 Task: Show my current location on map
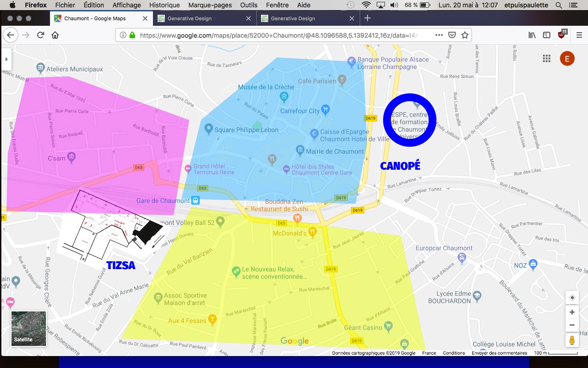click(x=572, y=298)
